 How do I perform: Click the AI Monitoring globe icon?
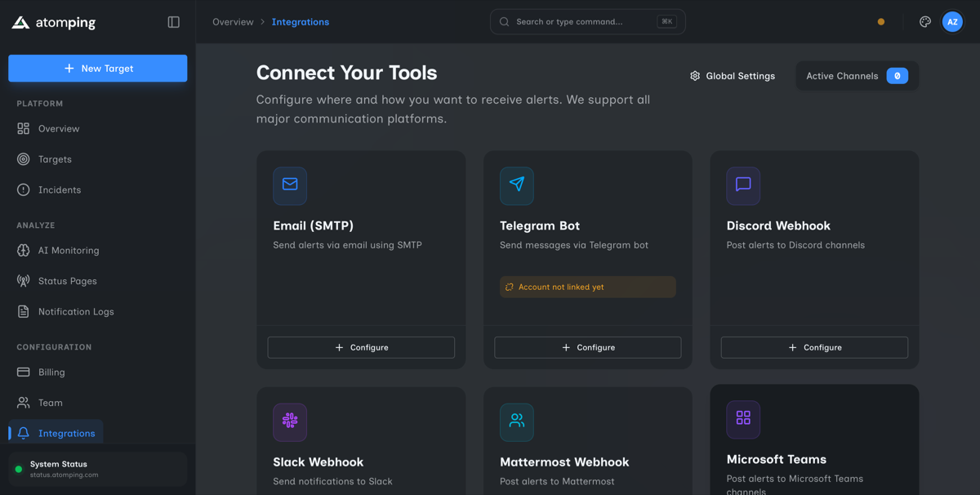tap(24, 250)
